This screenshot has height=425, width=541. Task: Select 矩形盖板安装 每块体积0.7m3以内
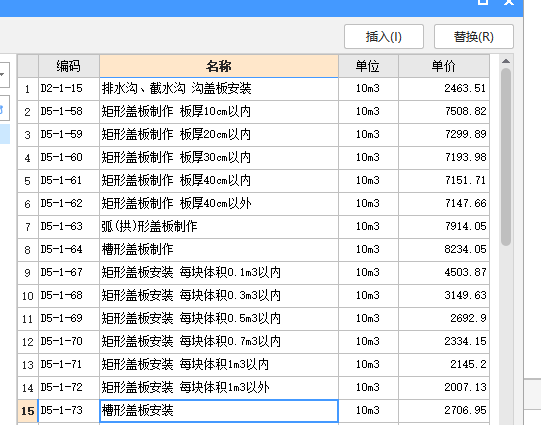tap(219, 342)
